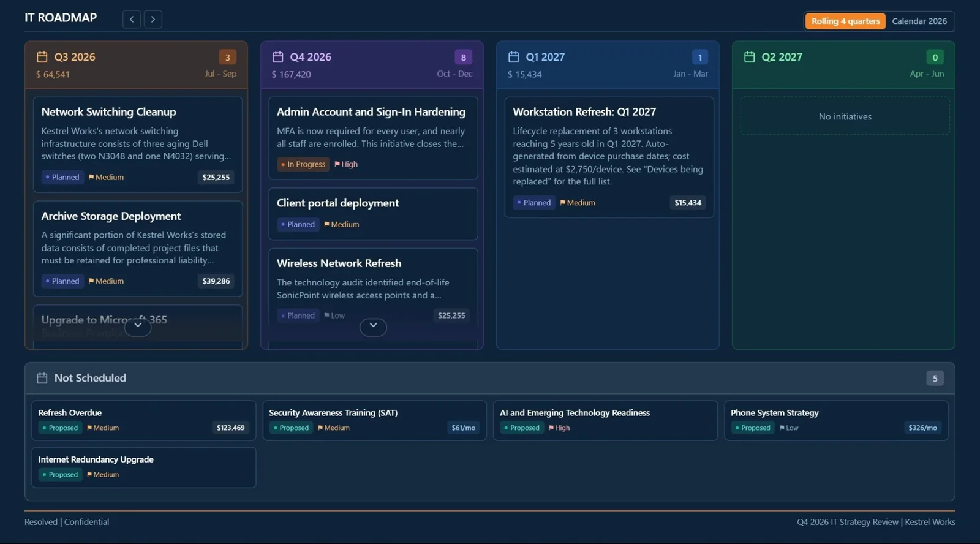The height and width of the screenshot is (544, 980).
Task: Click the AI and Emerging Technology Readiness title
Action: pos(575,413)
